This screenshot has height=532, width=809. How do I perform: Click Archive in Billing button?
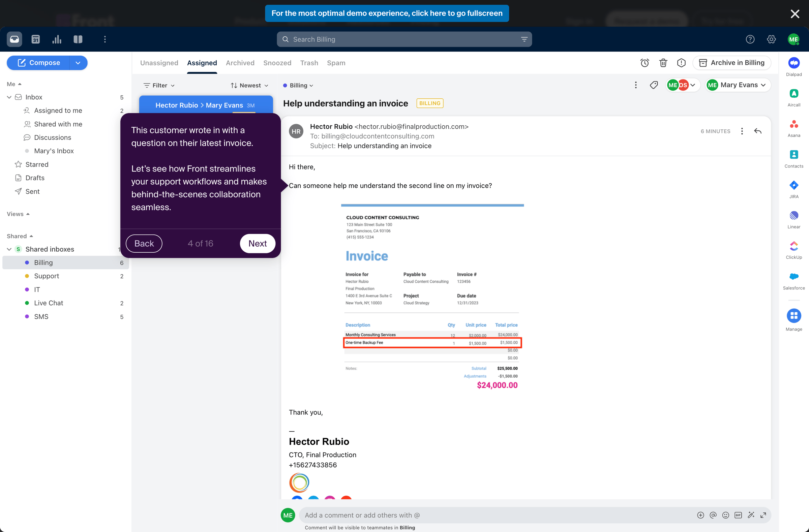point(731,63)
